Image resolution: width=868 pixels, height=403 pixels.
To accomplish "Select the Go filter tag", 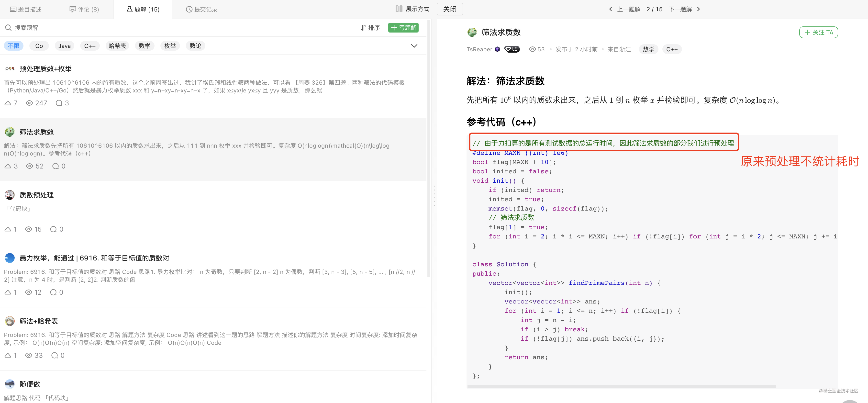I will 39,46.
